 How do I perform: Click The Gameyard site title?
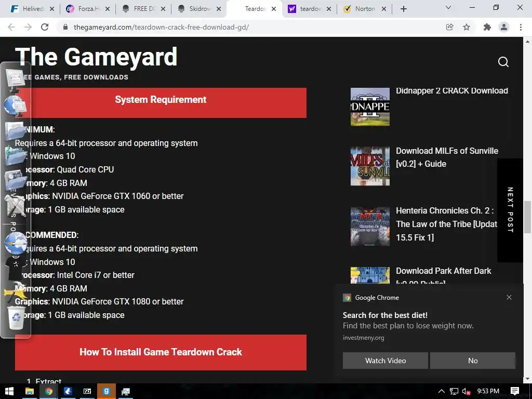pos(96,57)
